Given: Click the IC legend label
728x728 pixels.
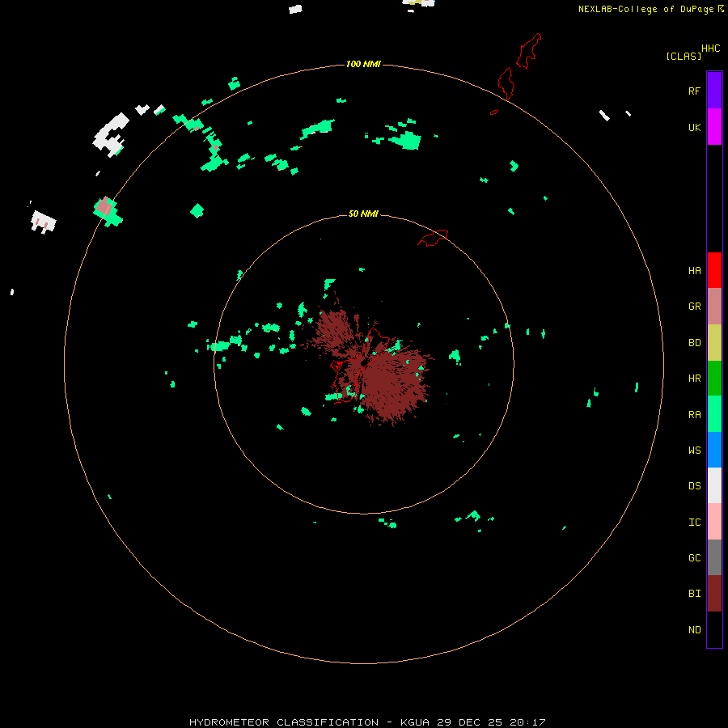Looking at the screenshot, I should click(694, 522).
